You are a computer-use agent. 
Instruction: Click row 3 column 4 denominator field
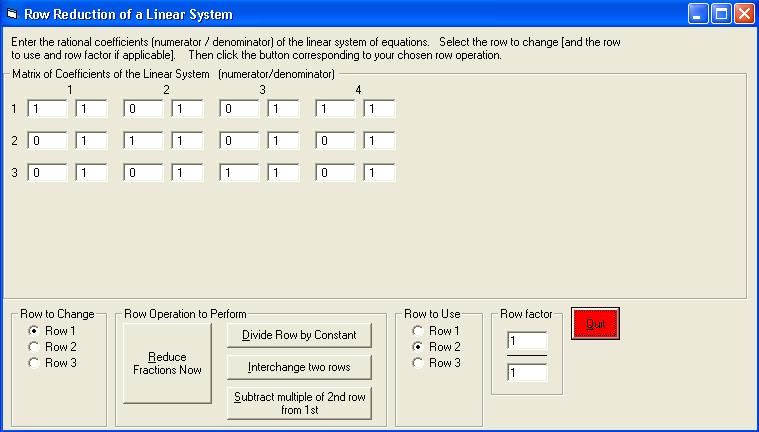(x=379, y=173)
